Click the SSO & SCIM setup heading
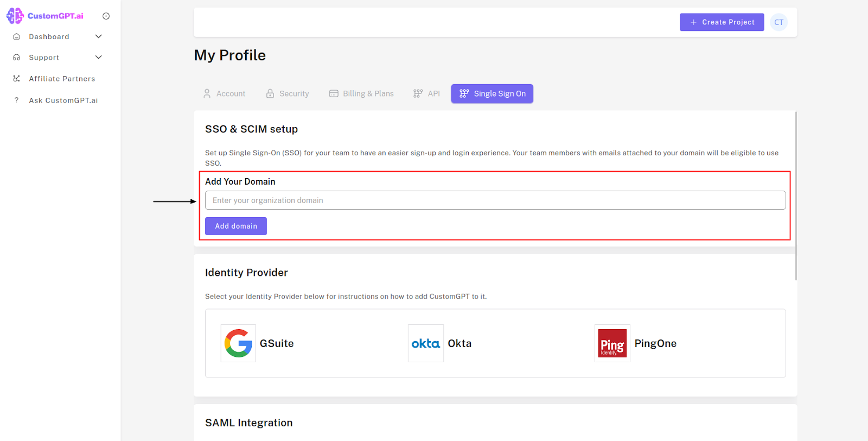Image resolution: width=868 pixels, height=441 pixels. [x=252, y=129]
